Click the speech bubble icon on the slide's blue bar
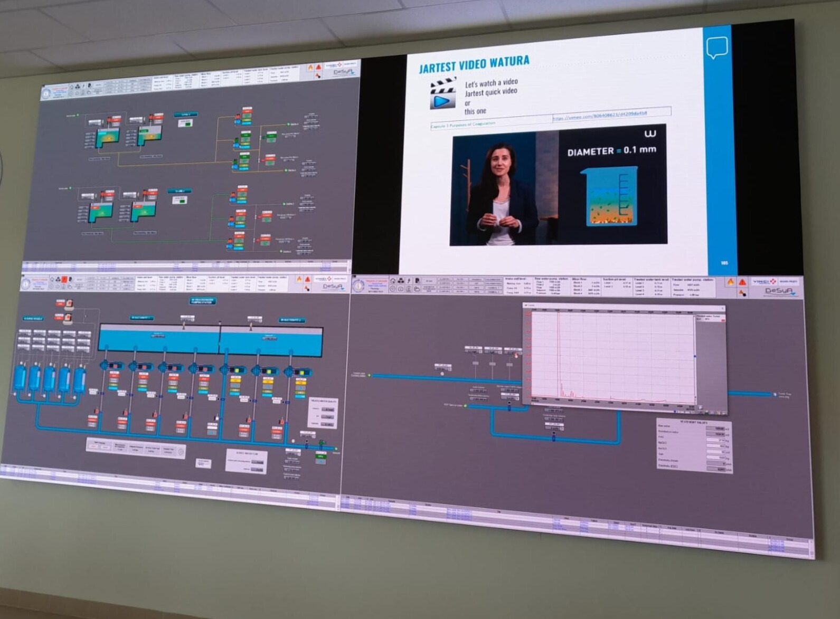 click(x=717, y=47)
